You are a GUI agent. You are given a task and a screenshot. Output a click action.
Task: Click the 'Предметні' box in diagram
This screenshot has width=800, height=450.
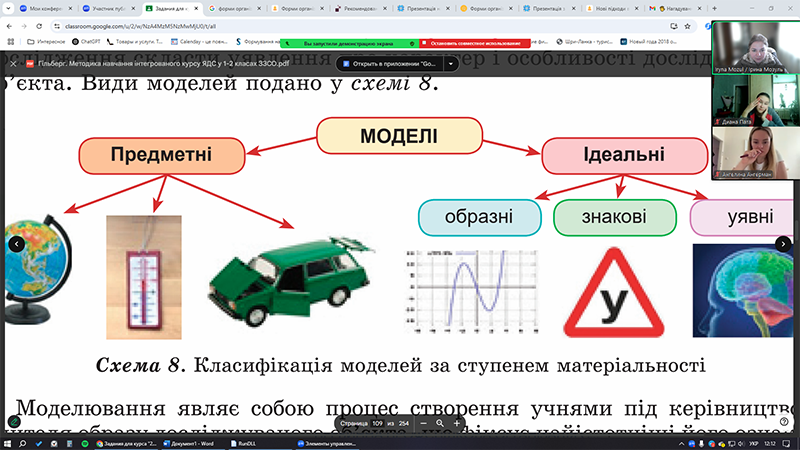(162, 155)
